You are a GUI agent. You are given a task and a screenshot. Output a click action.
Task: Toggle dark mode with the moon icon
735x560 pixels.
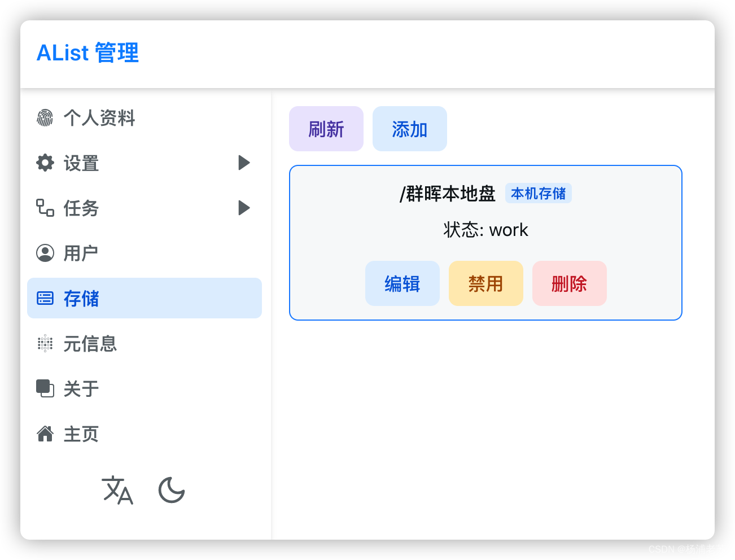172,490
